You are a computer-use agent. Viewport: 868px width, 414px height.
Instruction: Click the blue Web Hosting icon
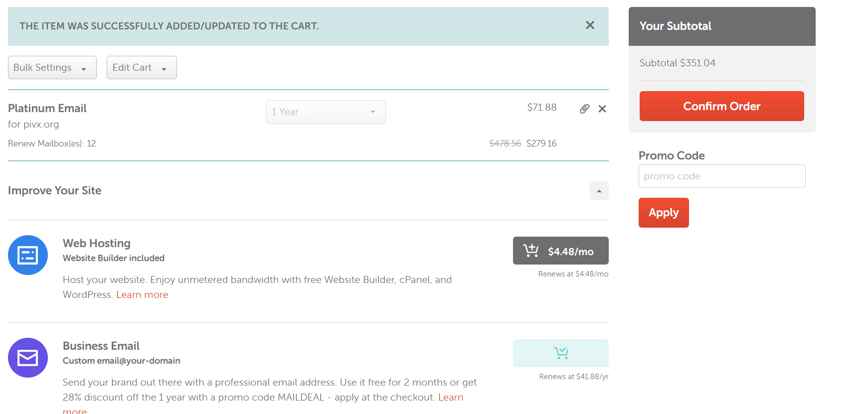point(28,255)
